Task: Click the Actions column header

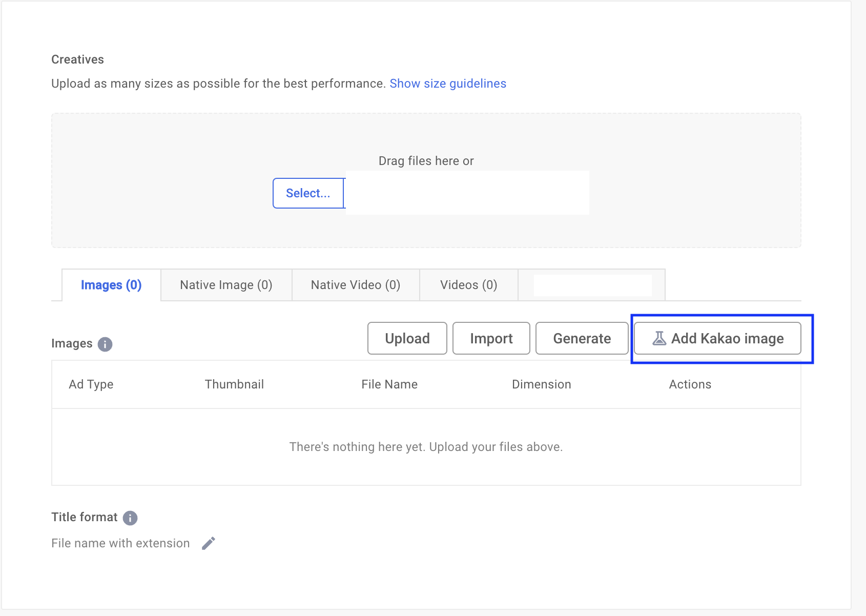Action: click(x=690, y=384)
